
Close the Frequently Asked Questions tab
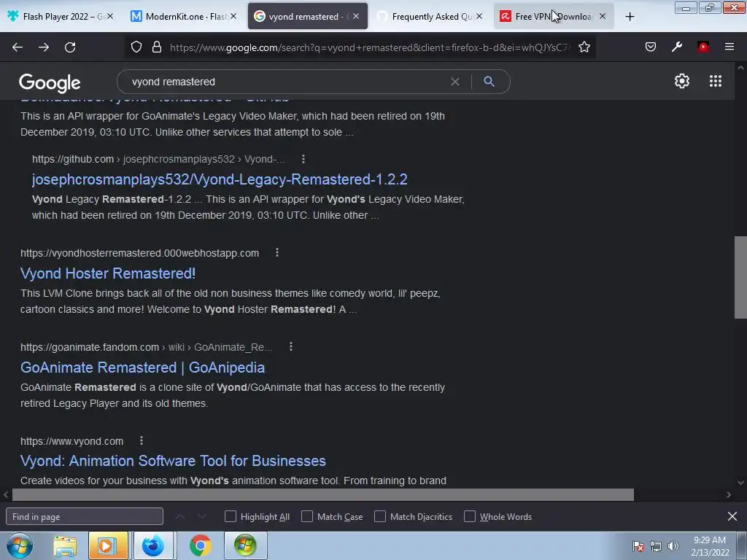(479, 17)
